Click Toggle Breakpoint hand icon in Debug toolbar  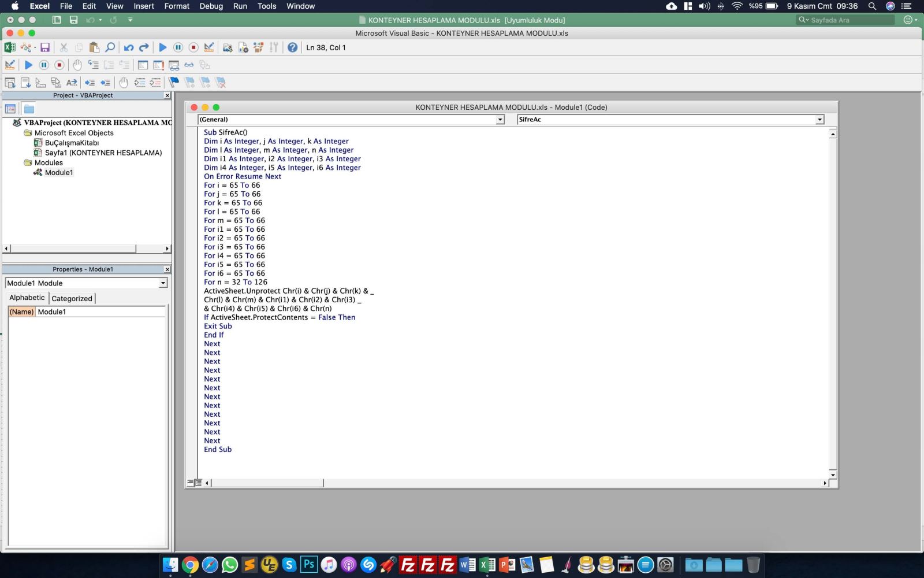[x=77, y=65]
